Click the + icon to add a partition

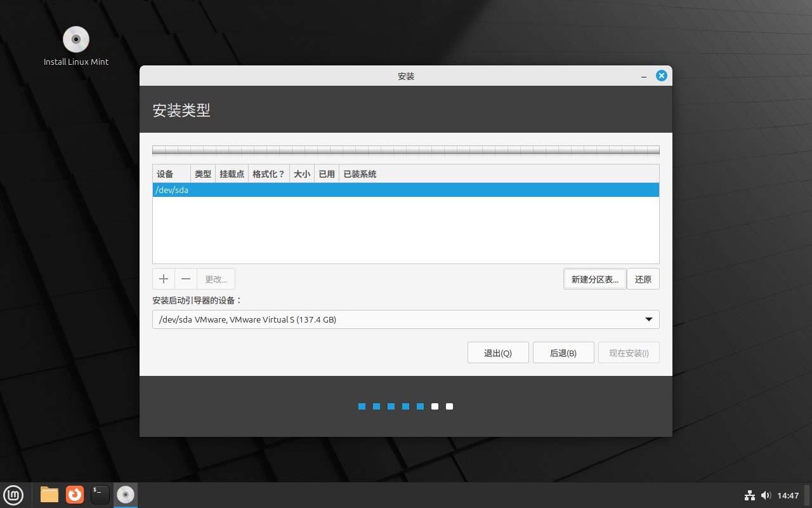click(163, 278)
